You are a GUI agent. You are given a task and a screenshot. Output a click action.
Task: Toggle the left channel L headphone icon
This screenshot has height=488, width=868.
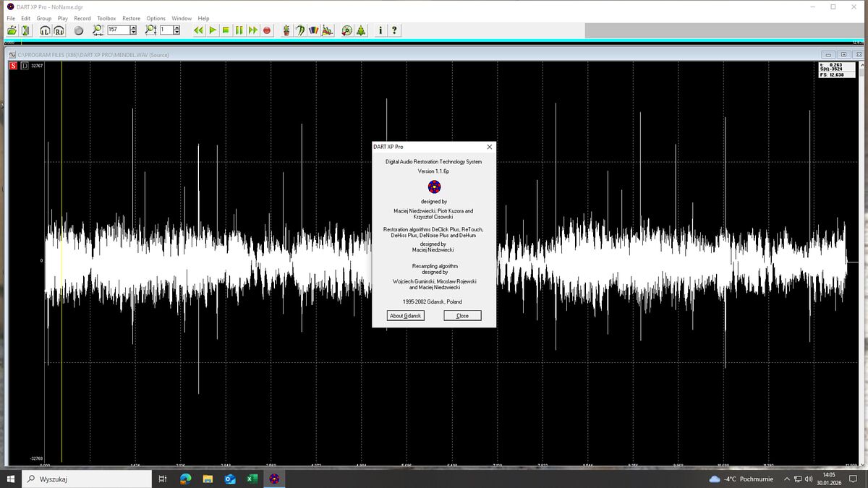tap(45, 30)
